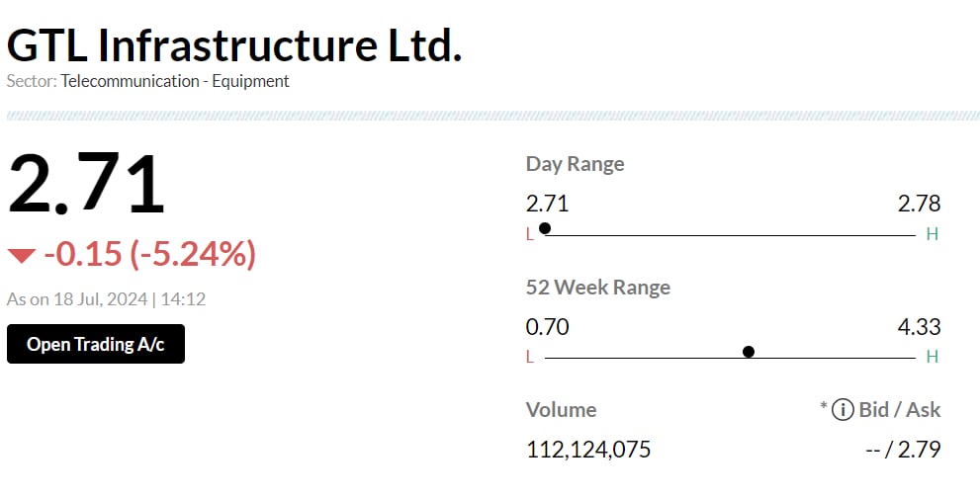Screen dimensions: 980x499
Task: Select the GTL Infrastructure Ltd. heading
Action: 234,45
